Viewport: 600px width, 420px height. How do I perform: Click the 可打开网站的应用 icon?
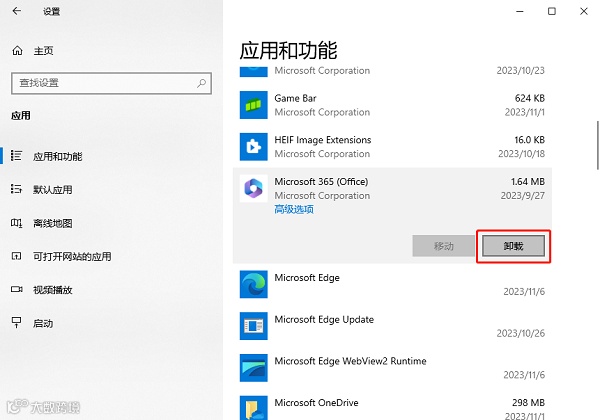tap(16, 256)
